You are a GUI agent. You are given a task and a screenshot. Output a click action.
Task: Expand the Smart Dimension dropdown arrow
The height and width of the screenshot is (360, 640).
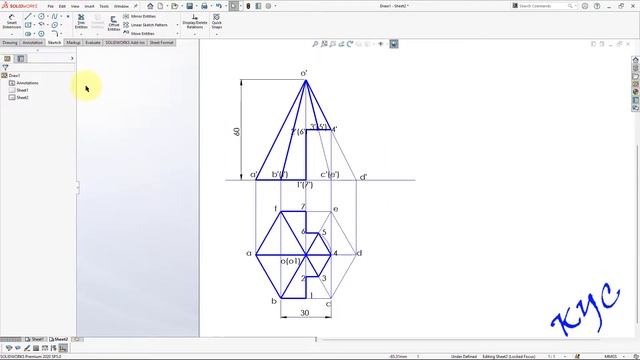pos(11,34)
